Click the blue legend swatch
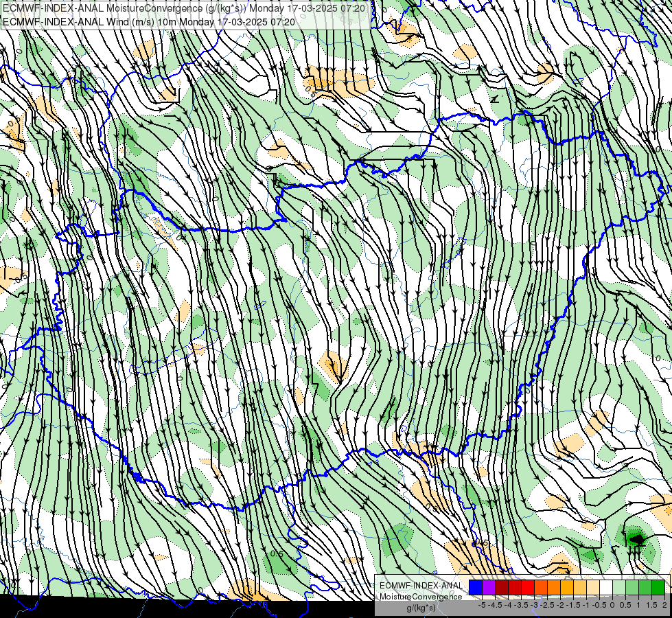Viewport: 672px width, 618px height. (476, 587)
